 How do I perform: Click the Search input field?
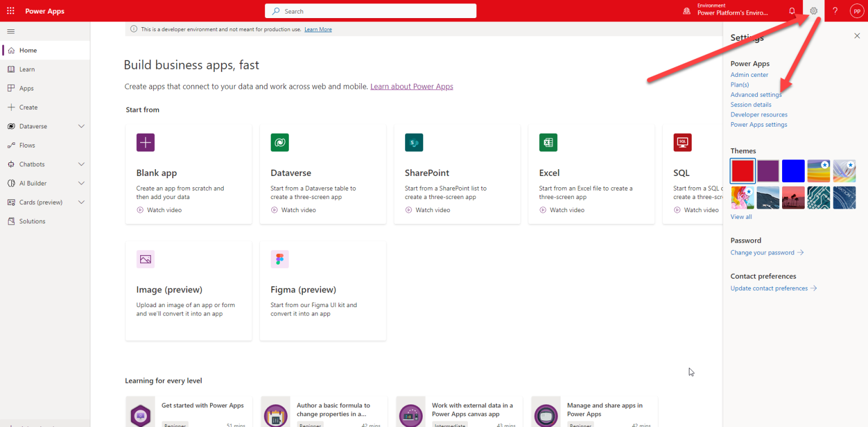pos(371,11)
